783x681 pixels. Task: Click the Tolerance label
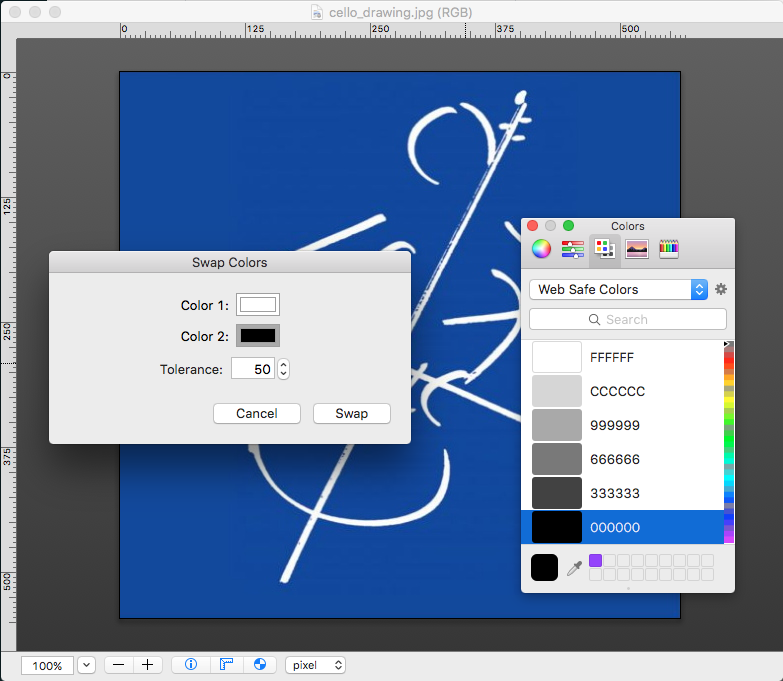pos(191,369)
